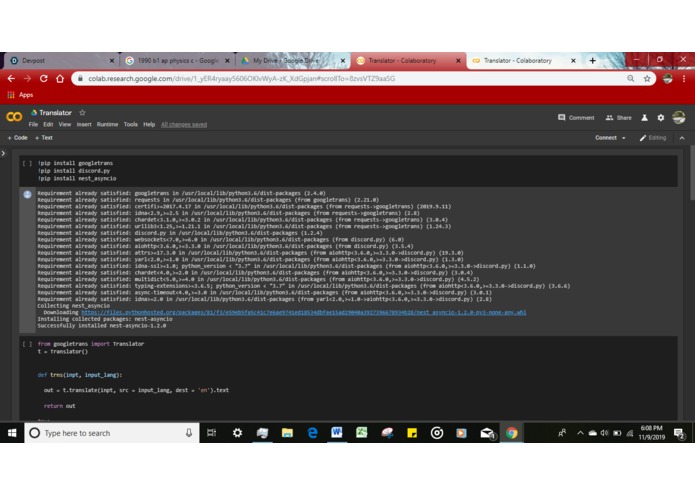The height and width of the screenshot is (494, 695).
Task: Open the Tools menu
Action: (x=131, y=124)
